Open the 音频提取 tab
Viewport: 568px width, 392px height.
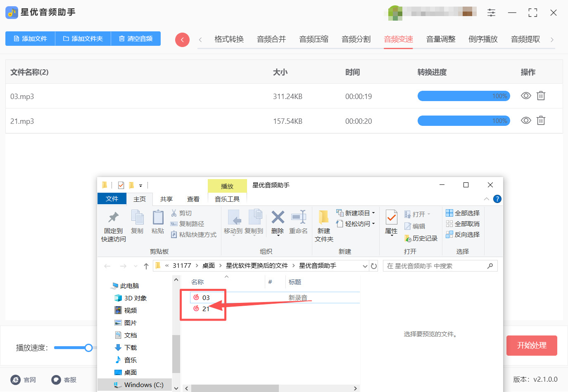point(525,39)
